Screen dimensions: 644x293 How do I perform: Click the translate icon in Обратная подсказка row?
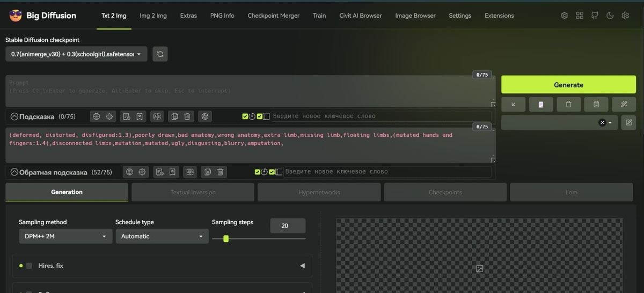point(190,172)
